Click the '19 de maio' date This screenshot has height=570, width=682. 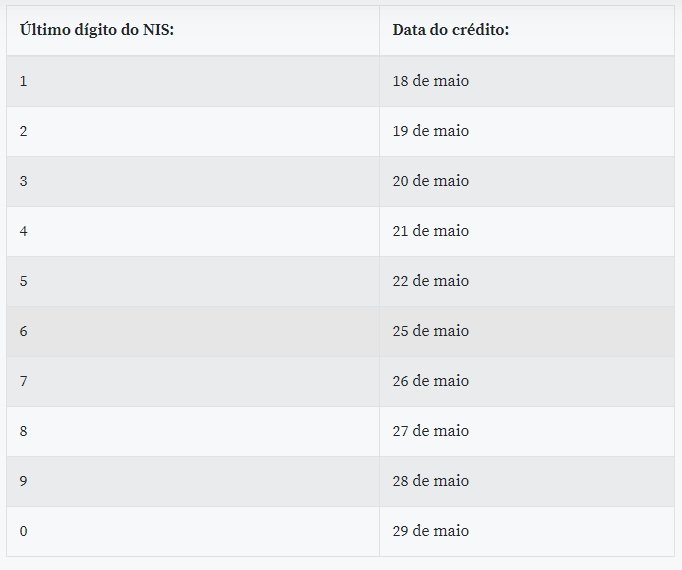pos(431,131)
